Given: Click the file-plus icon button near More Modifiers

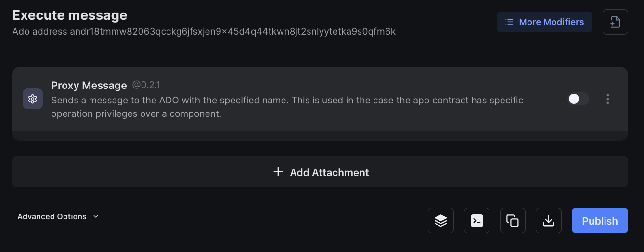Looking at the screenshot, I should pos(615,22).
